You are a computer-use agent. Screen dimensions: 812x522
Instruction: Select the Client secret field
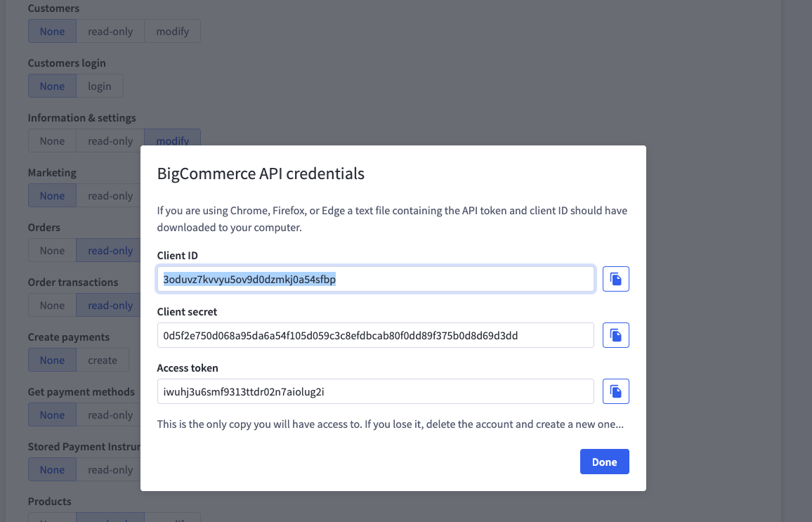point(376,335)
